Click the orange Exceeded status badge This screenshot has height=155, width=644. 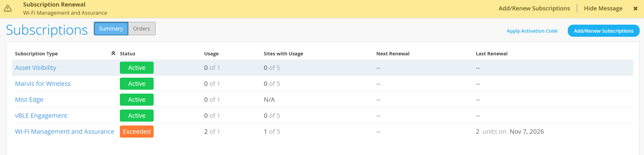(x=137, y=132)
